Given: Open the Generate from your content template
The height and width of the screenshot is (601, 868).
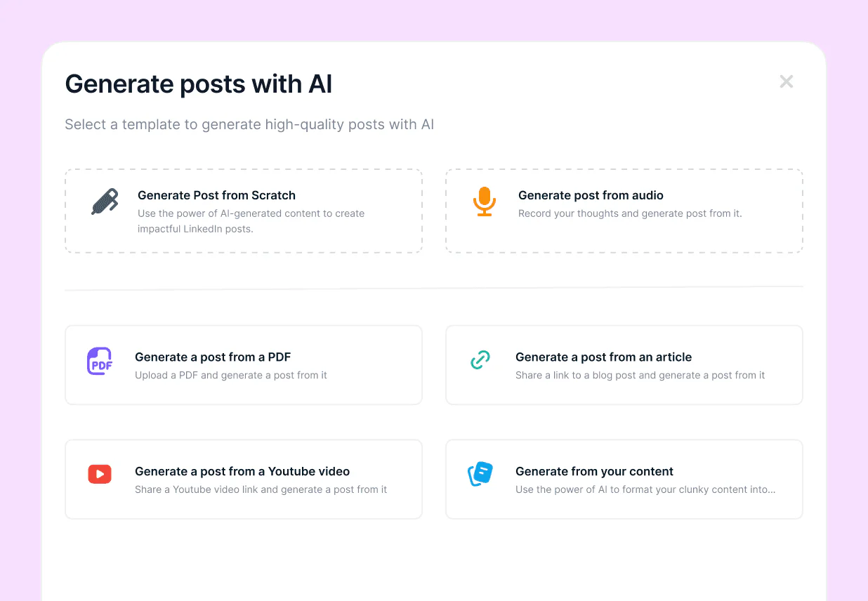Looking at the screenshot, I should coord(624,479).
